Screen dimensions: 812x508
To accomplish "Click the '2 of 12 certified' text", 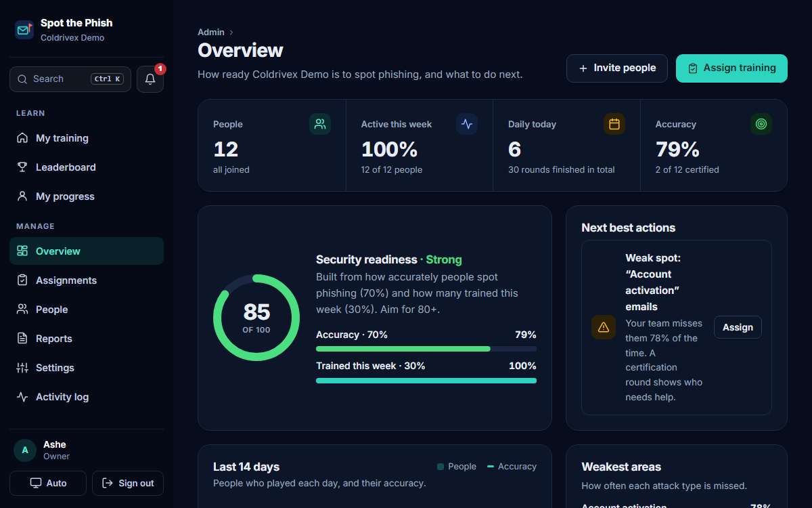I will [x=687, y=170].
